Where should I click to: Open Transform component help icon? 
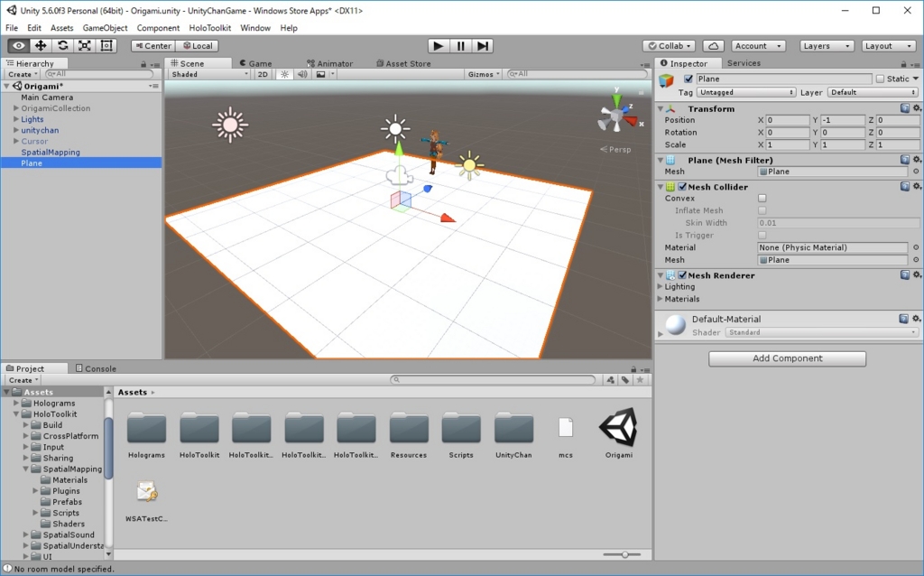click(904, 108)
